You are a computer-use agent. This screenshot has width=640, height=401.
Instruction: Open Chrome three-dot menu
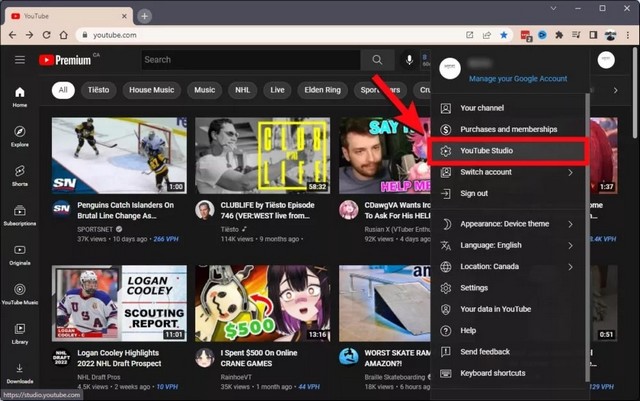tap(628, 35)
